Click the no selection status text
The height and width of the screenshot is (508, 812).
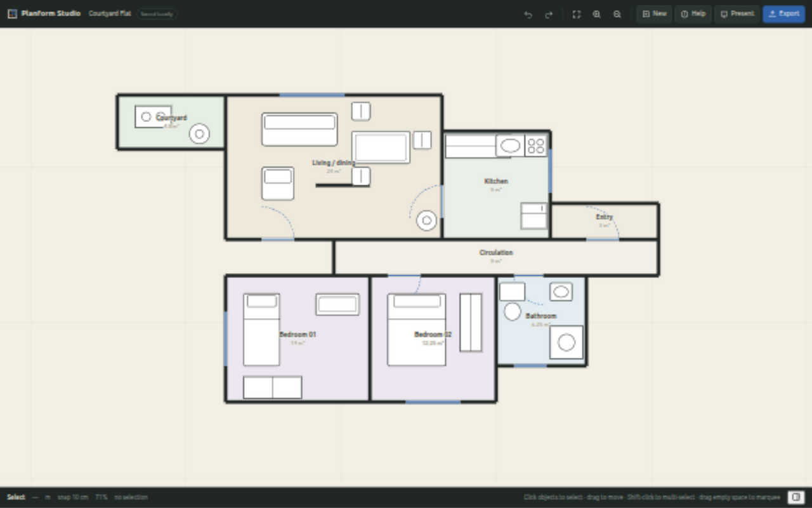point(131,497)
